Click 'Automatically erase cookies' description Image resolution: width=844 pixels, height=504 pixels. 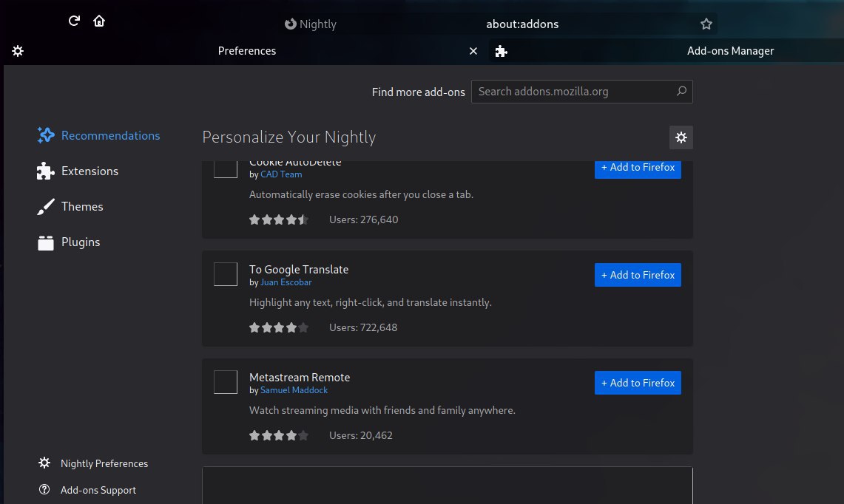(x=361, y=194)
